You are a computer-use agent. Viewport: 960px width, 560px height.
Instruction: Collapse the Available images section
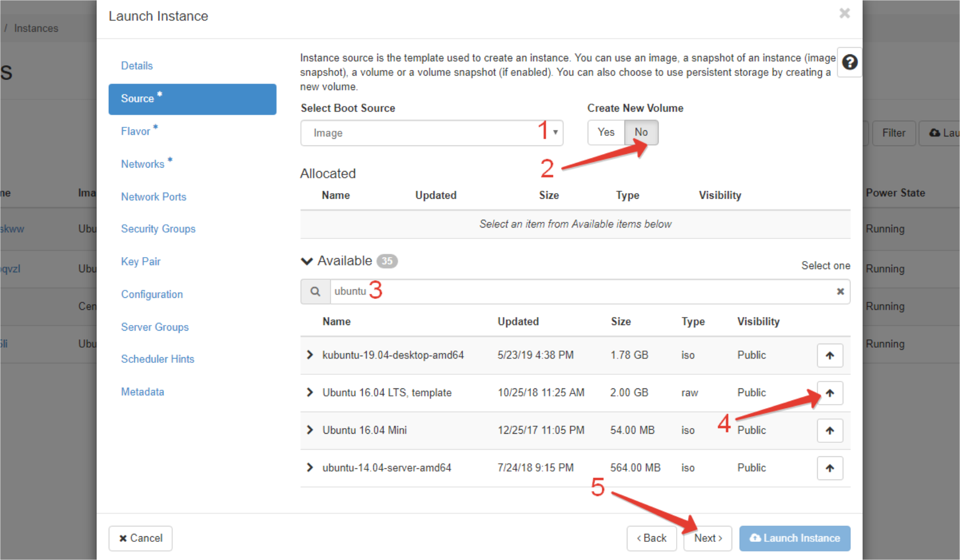click(x=307, y=261)
